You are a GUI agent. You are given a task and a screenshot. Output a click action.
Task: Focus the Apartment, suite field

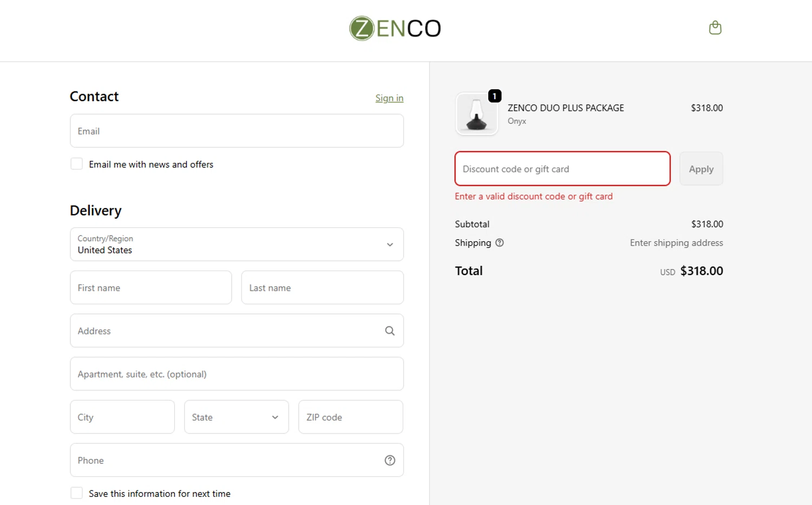coord(237,373)
